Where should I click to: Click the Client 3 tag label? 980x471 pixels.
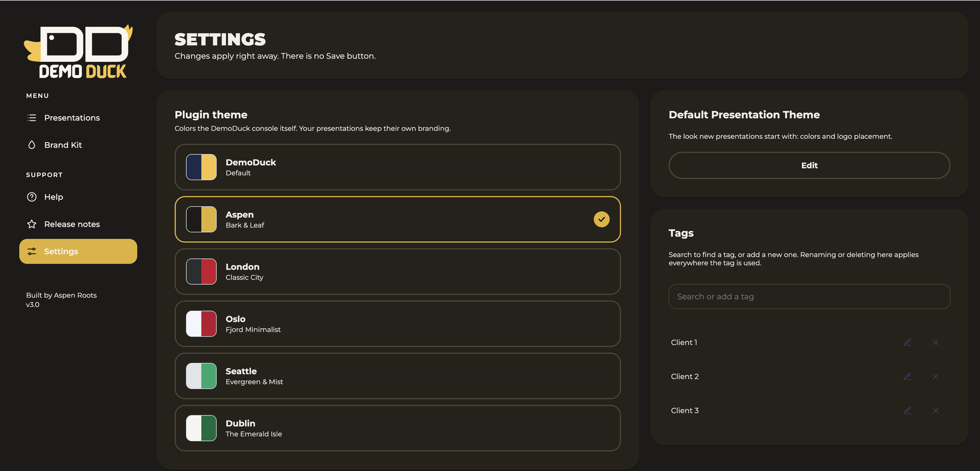(685, 411)
